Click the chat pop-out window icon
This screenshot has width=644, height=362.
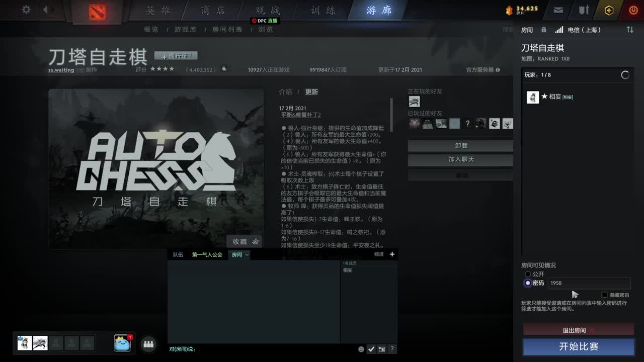pos(382,349)
